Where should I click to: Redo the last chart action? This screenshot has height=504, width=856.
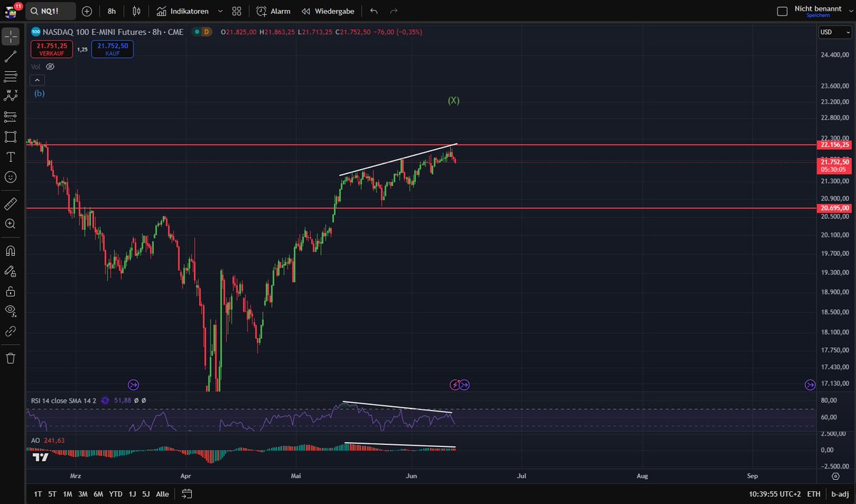point(394,11)
